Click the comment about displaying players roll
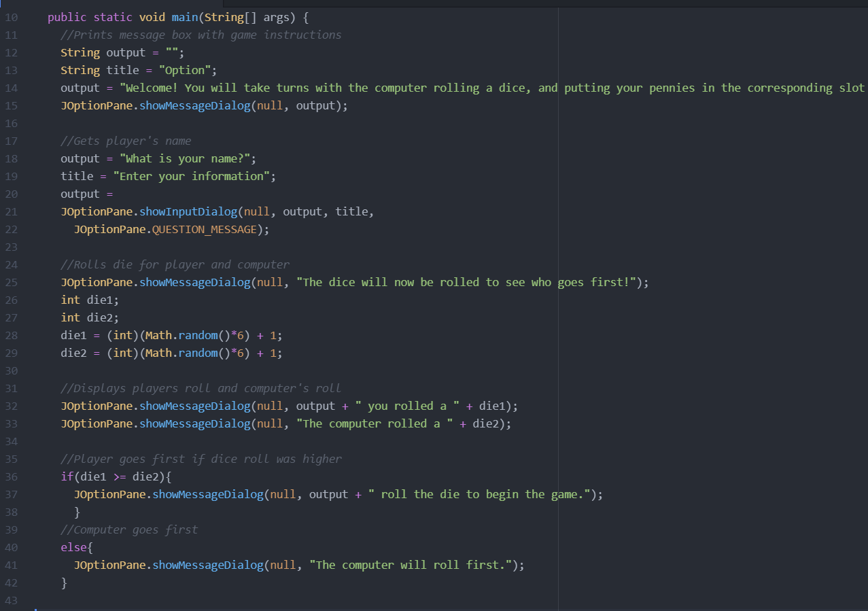The height and width of the screenshot is (611, 868). coord(201,388)
